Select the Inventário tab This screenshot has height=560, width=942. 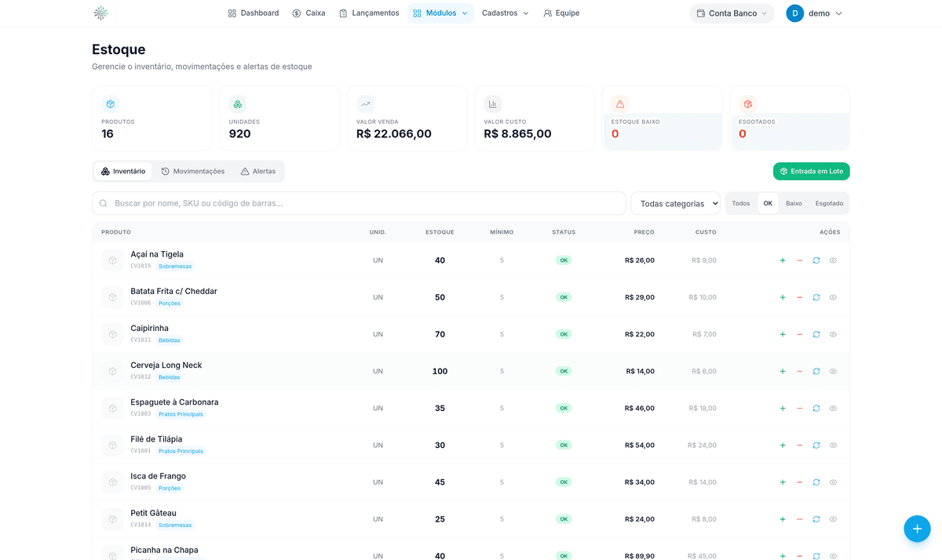coord(123,171)
